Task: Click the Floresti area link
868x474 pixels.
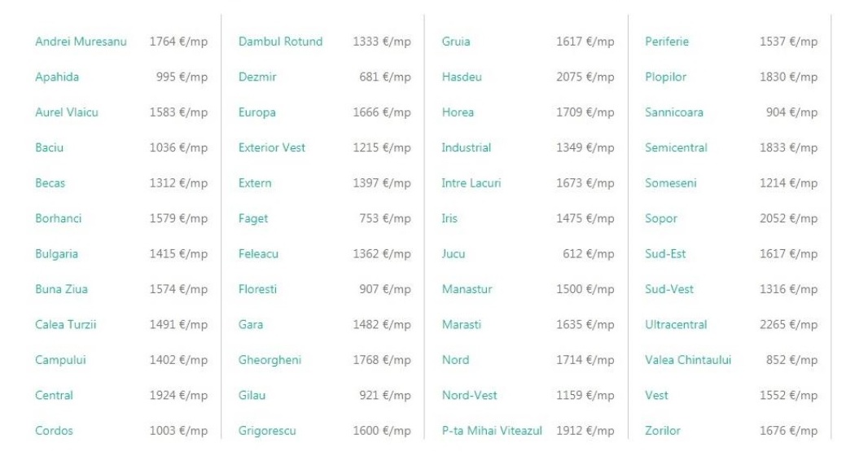Action: pos(257,289)
